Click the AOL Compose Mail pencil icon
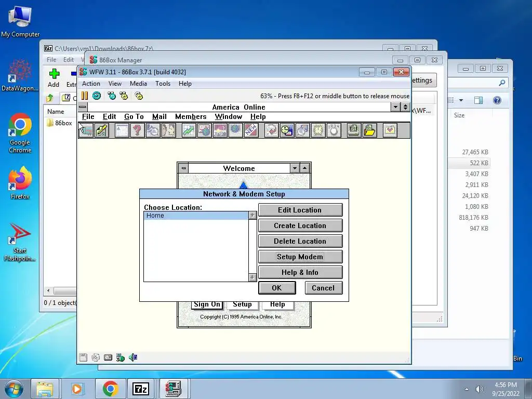The width and height of the screenshot is (532, 399). pyautogui.click(x=102, y=130)
